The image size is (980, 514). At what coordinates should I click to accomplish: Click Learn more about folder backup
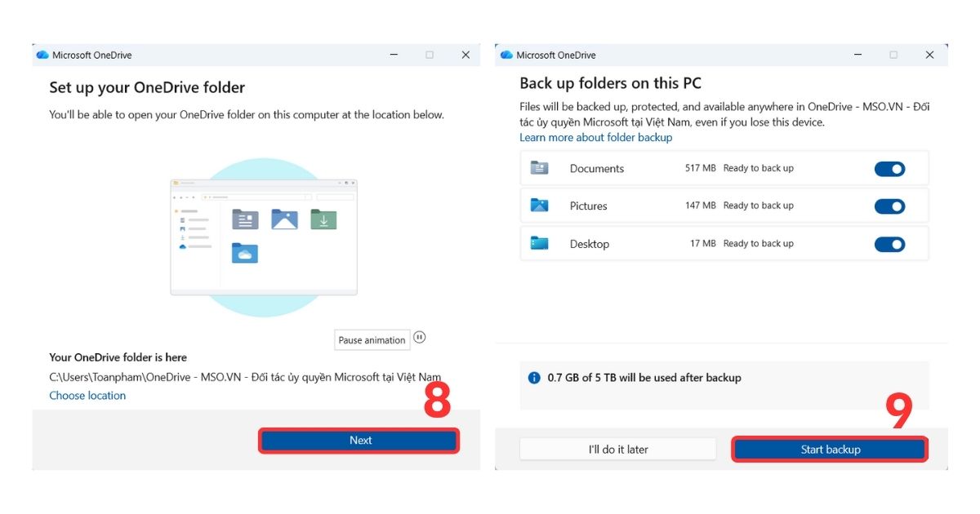pos(595,137)
